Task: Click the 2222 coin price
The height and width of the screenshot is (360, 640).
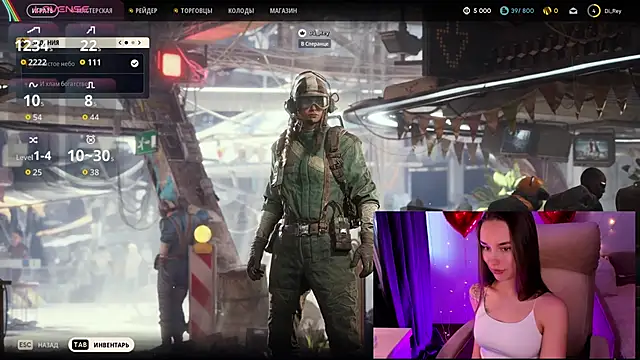Action: coord(34,62)
